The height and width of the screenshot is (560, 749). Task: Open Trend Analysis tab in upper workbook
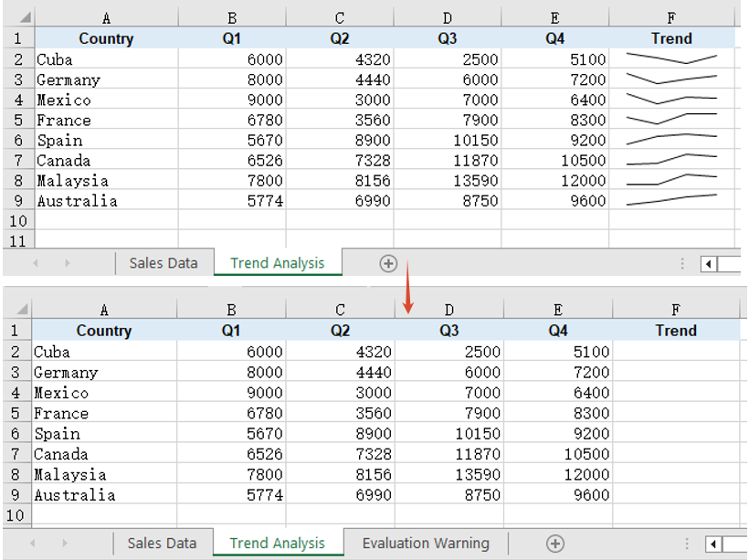[278, 263]
